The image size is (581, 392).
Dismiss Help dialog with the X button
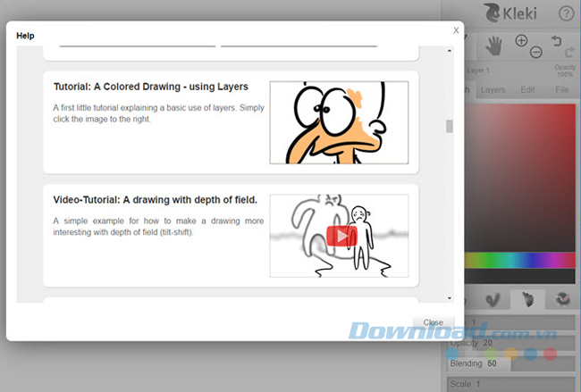click(456, 30)
